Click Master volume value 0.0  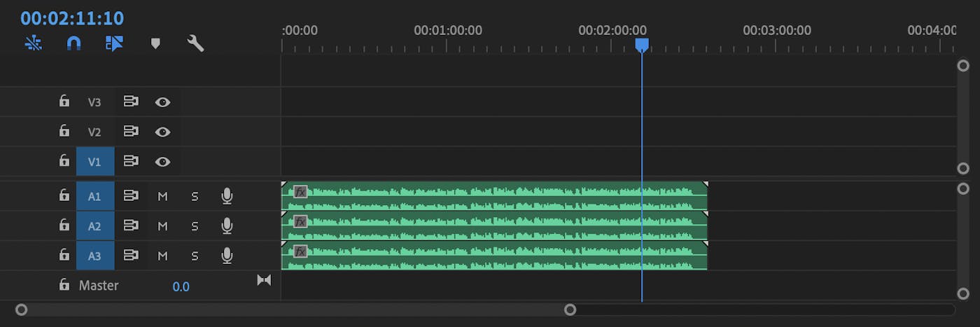[181, 286]
